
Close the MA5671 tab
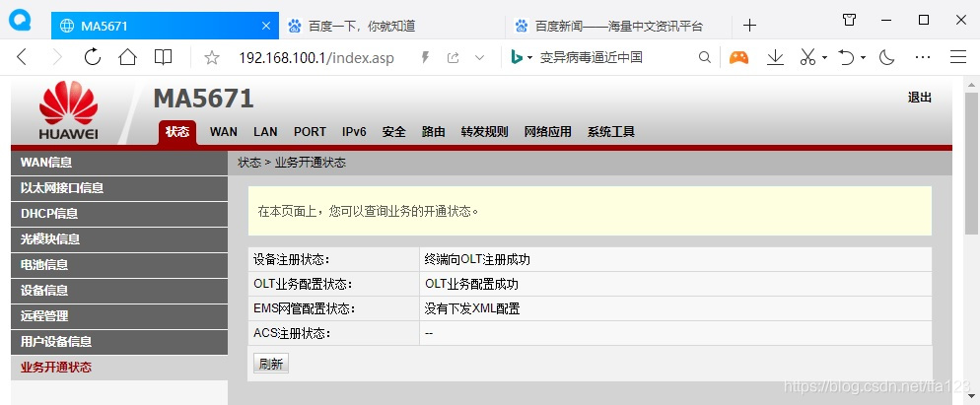click(265, 26)
